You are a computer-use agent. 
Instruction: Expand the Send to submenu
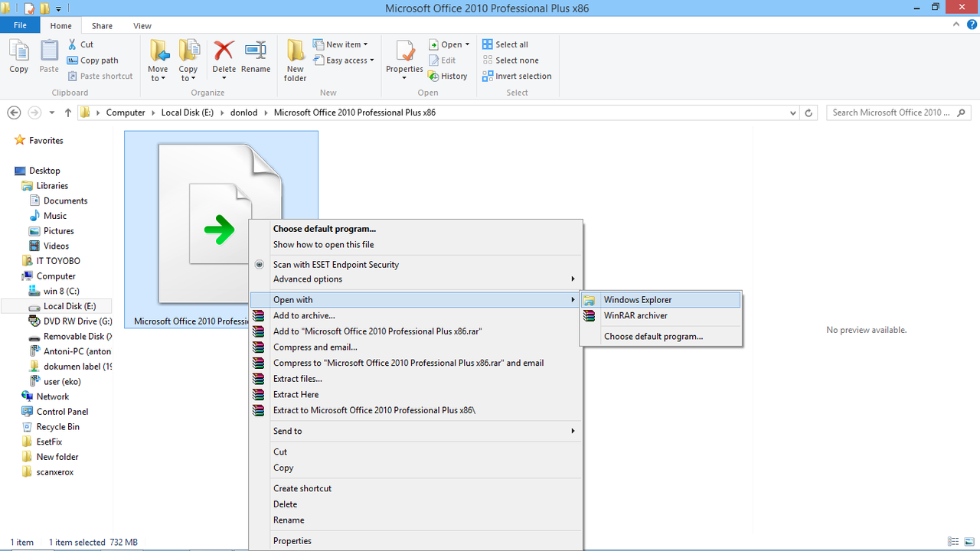click(x=416, y=431)
